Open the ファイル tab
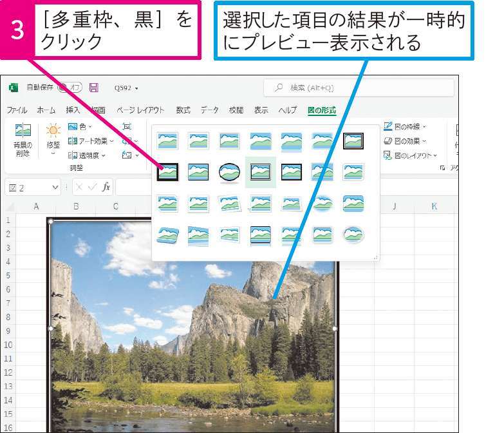The width and height of the screenshot is (504, 433). (x=17, y=110)
